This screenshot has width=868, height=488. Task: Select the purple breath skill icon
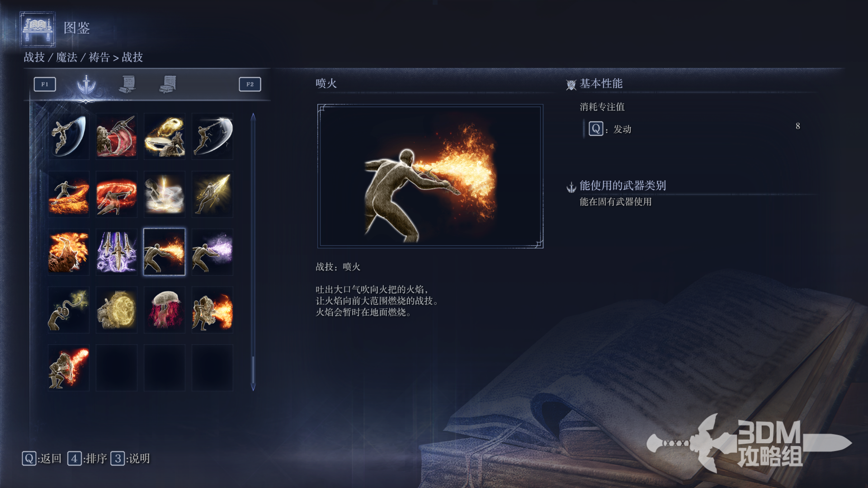pyautogui.click(x=212, y=252)
